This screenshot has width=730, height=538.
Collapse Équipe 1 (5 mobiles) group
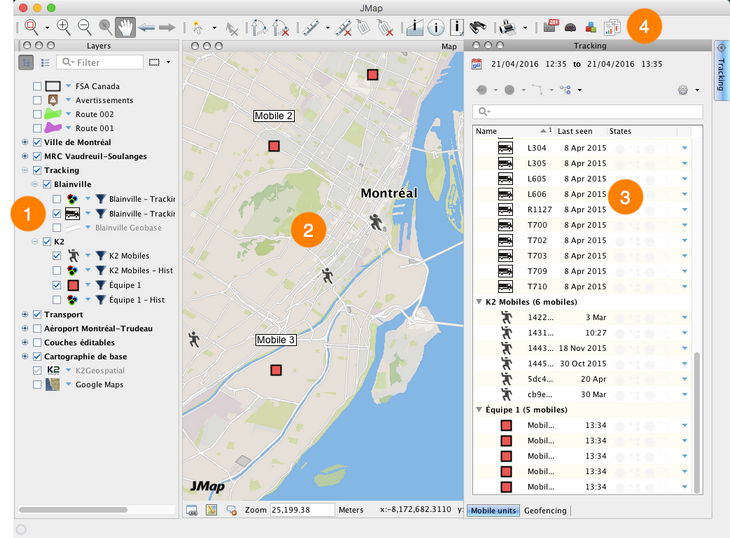tap(479, 410)
